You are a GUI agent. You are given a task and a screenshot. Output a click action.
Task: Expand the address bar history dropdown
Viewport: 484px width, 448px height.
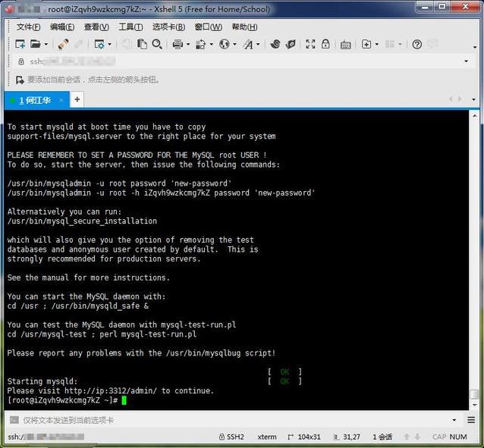[466, 61]
